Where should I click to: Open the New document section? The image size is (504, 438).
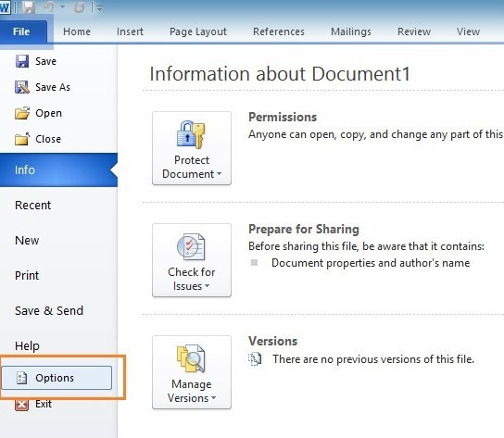[27, 241]
